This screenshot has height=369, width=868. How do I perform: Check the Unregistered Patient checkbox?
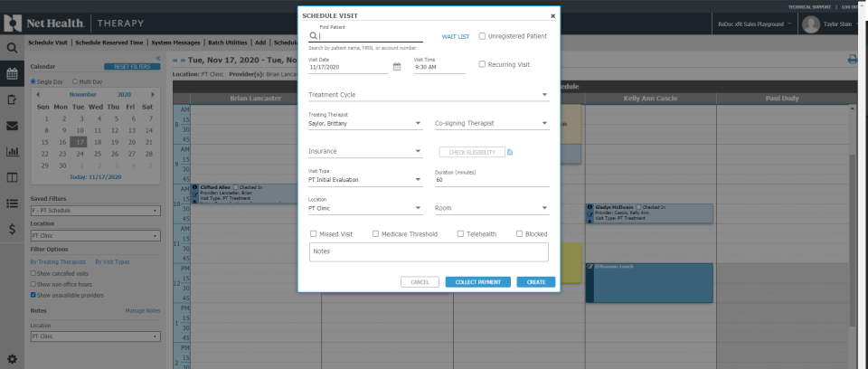pos(482,36)
